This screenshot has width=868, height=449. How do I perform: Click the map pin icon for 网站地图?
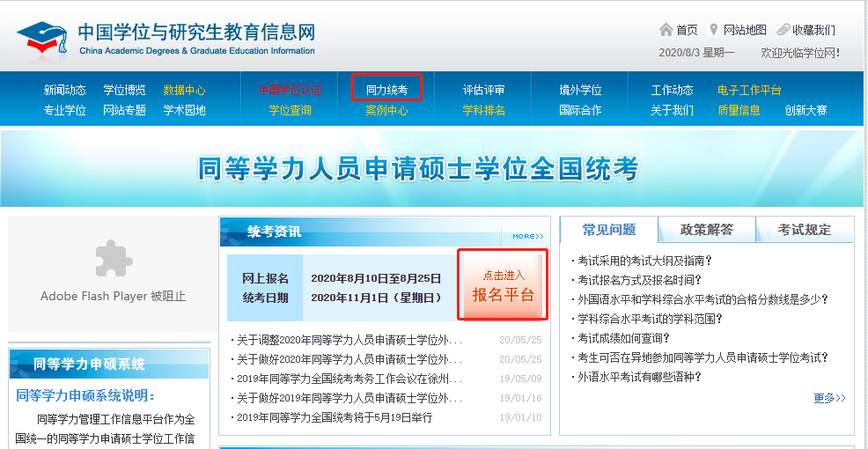pyautogui.click(x=714, y=30)
